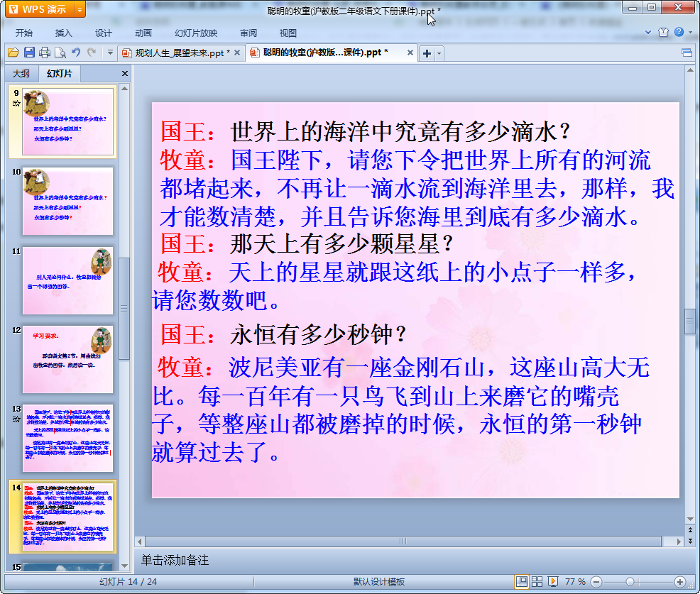Click thumbnail pane scroll down arrow
Viewport: 700px width, 594px height.
pyautogui.click(x=124, y=566)
